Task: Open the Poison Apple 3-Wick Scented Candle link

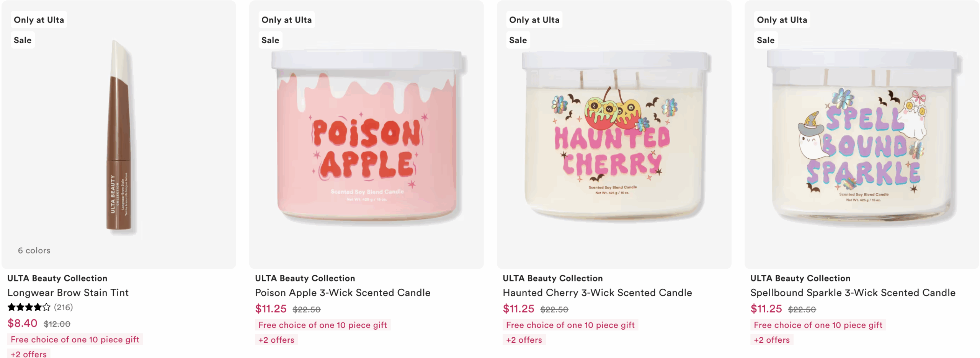Action: (343, 293)
